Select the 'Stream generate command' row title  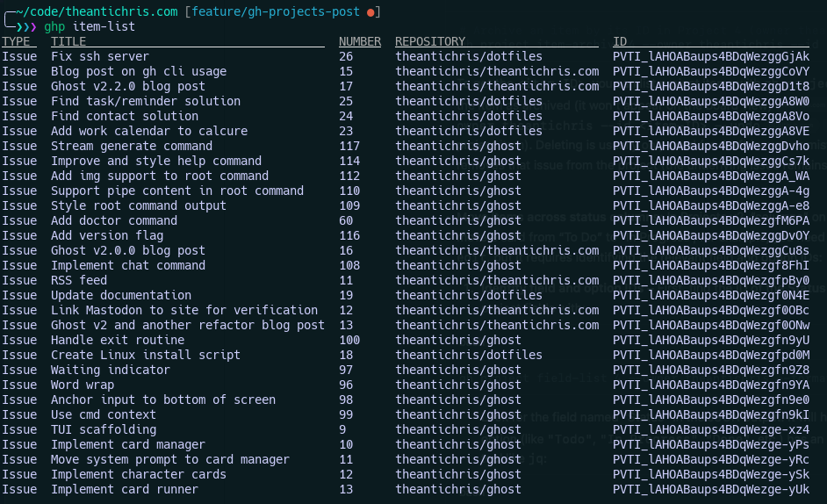click(132, 146)
